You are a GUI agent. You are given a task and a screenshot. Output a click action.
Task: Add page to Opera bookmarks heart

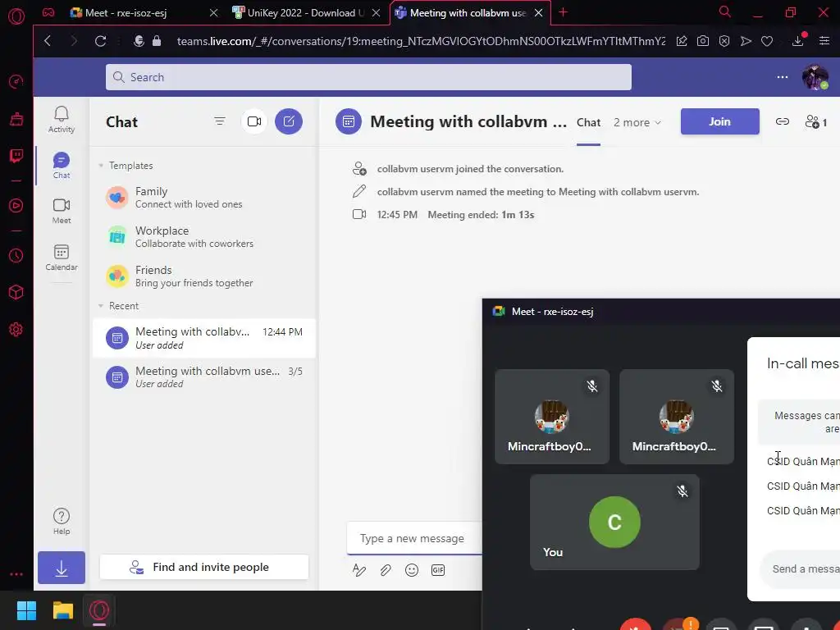pos(767,41)
